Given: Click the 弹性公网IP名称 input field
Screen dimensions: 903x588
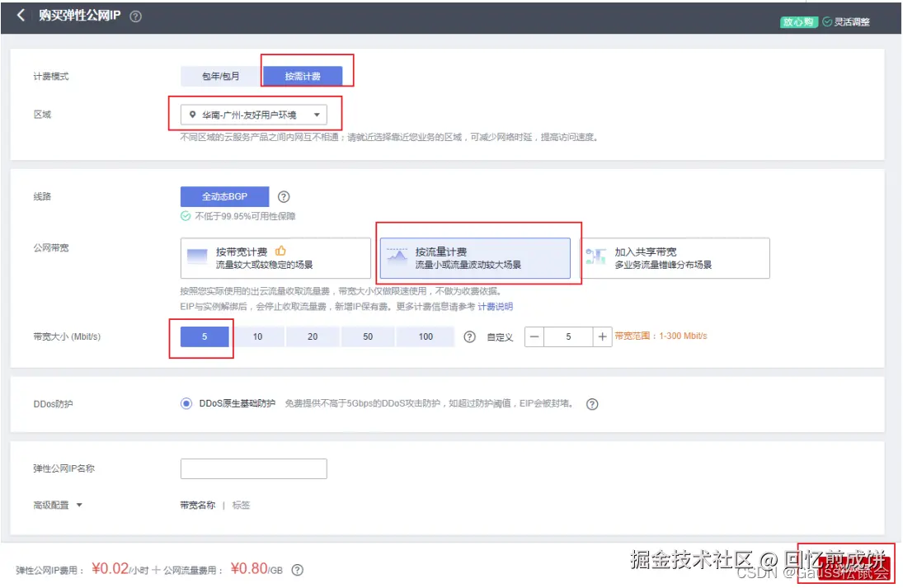Looking at the screenshot, I should (x=253, y=468).
